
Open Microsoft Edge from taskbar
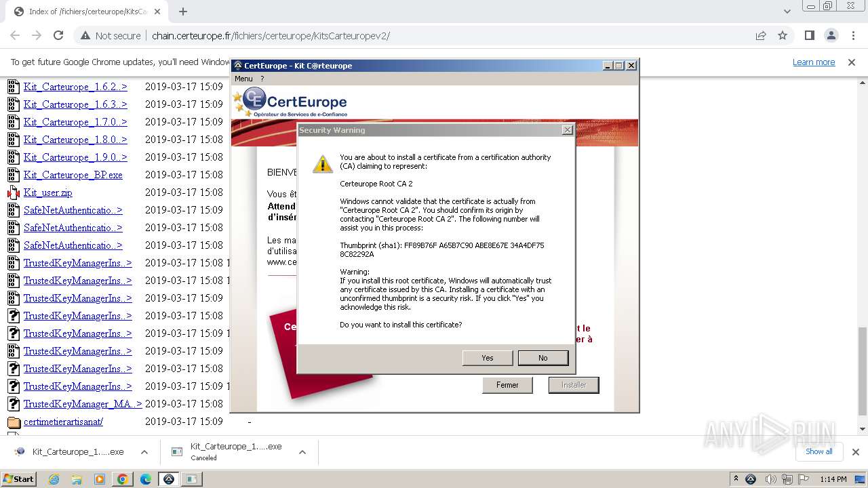coord(146,479)
